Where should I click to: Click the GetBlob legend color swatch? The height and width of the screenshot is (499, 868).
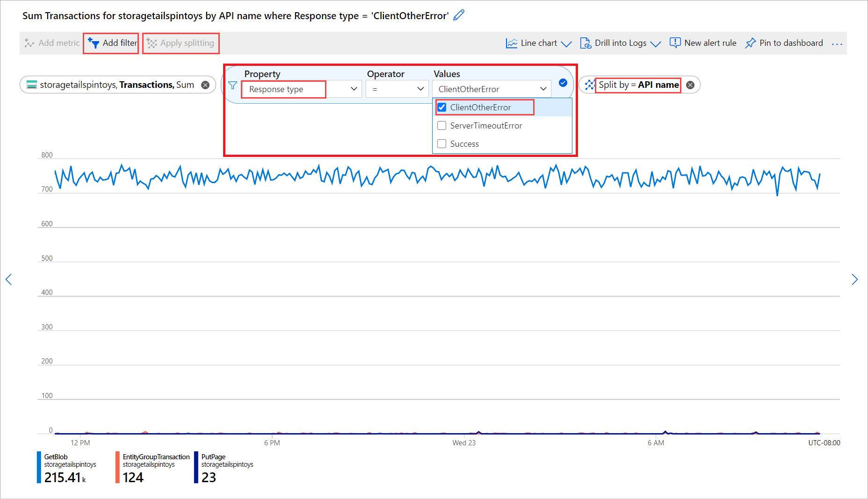click(x=39, y=467)
